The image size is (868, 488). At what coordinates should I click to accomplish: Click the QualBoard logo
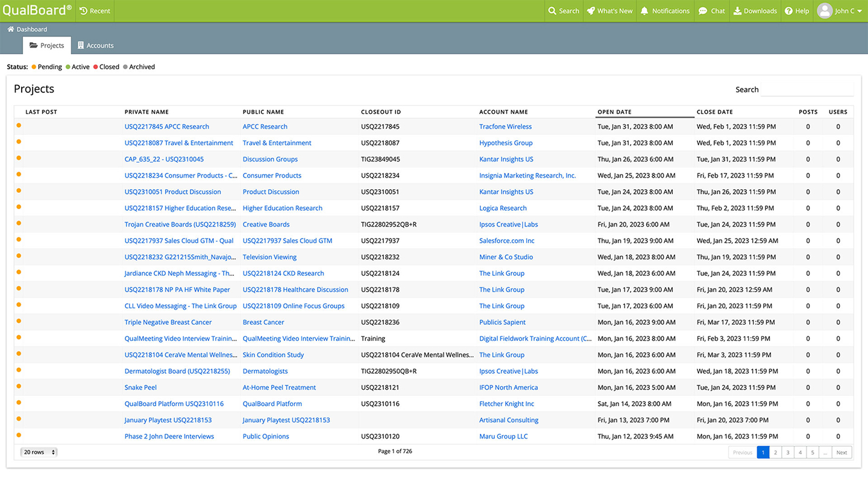pos(37,10)
